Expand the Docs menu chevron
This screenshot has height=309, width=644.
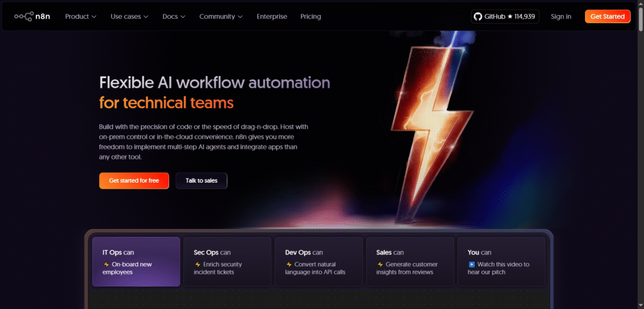(183, 17)
